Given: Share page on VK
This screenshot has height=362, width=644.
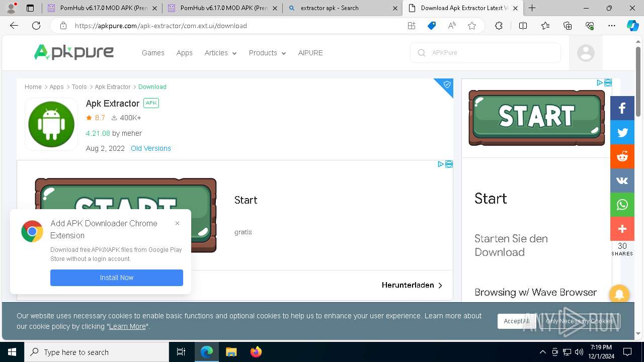Looking at the screenshot, I should coord(622,180).
